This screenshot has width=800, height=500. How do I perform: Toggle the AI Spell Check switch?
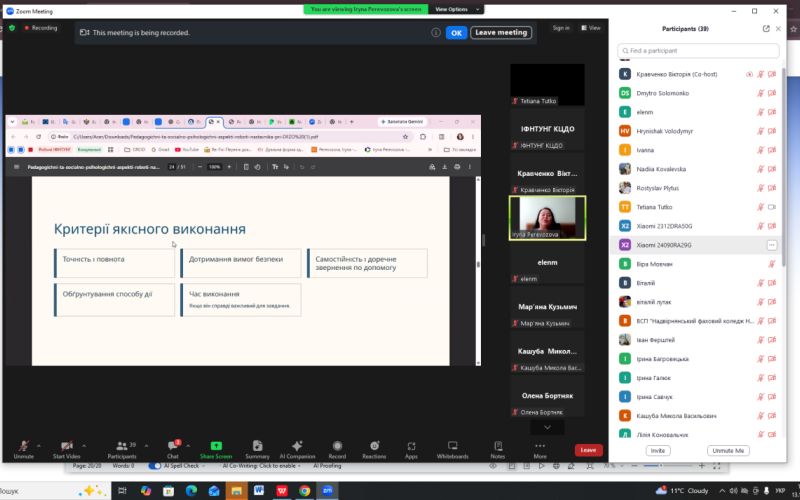(x=155, y=466)
